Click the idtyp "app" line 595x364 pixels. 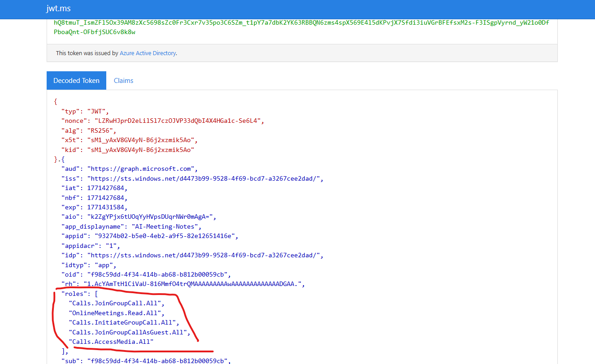pyautogui.click(x=89, y=265)
